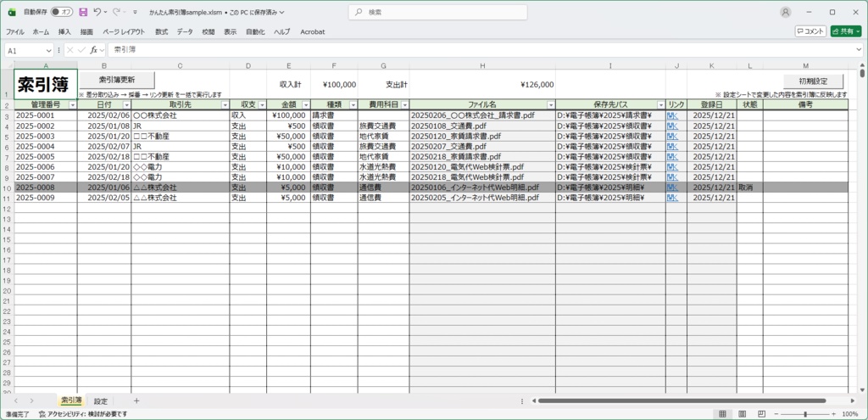The width and height of the screenshot is (868, 420).
Task: Click the Excel app icon in title bar
Action: [x=12, y=12]
